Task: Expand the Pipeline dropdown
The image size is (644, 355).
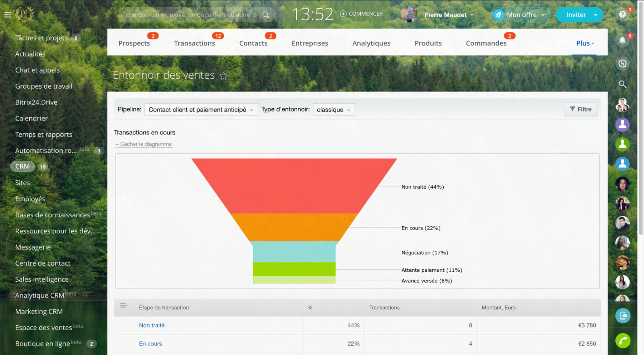Action: pos(201,110)
